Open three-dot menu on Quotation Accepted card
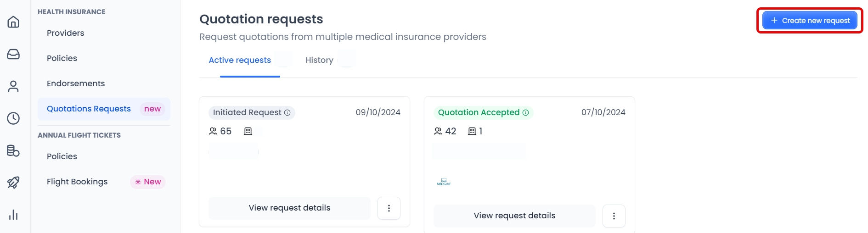 click(x=614, y=216)
